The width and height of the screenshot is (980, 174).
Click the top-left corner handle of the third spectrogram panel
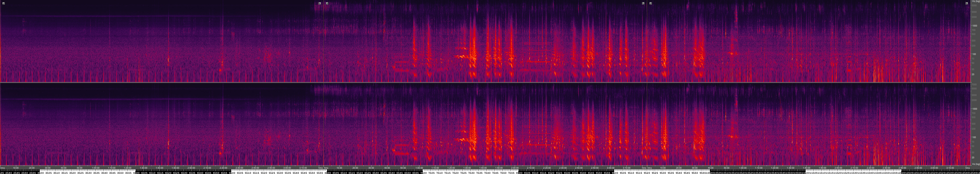(x=651, y=3)
